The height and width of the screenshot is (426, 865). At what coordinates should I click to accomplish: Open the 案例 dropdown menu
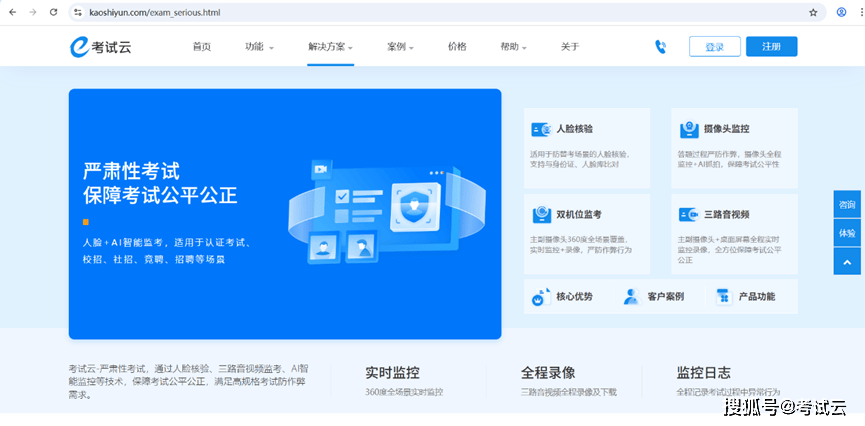click(400, 47)
